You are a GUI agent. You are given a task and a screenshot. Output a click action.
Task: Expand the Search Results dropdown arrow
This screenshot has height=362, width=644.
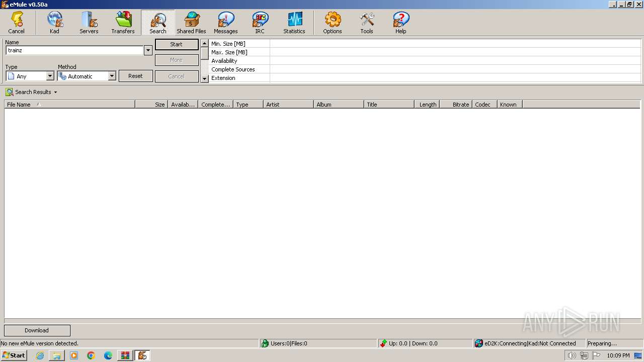55,93
